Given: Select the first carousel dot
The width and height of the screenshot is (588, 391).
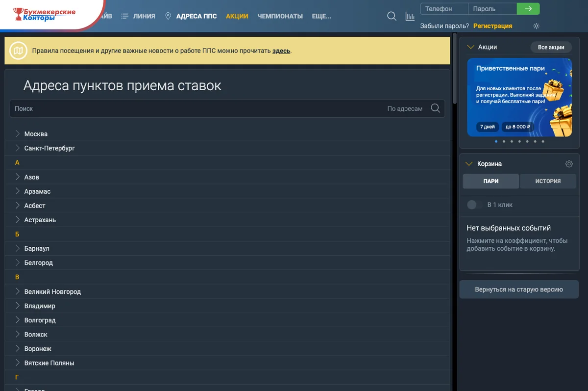Looking at the screenshot, I should click(496, 141).
